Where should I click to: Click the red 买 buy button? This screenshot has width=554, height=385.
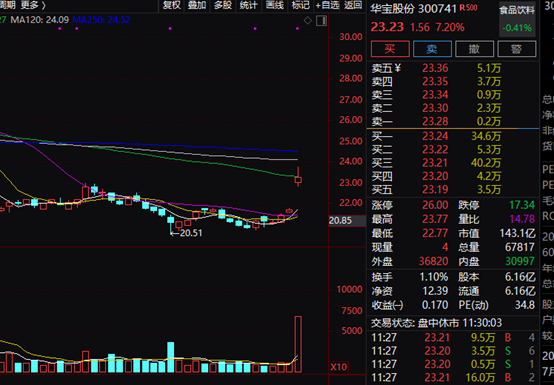tap(390, 49)
